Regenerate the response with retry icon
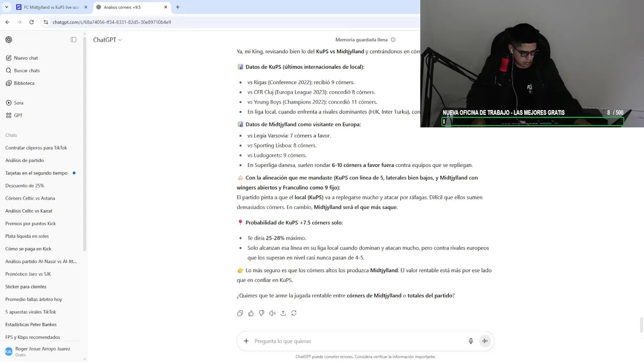 tap(294, 313)
